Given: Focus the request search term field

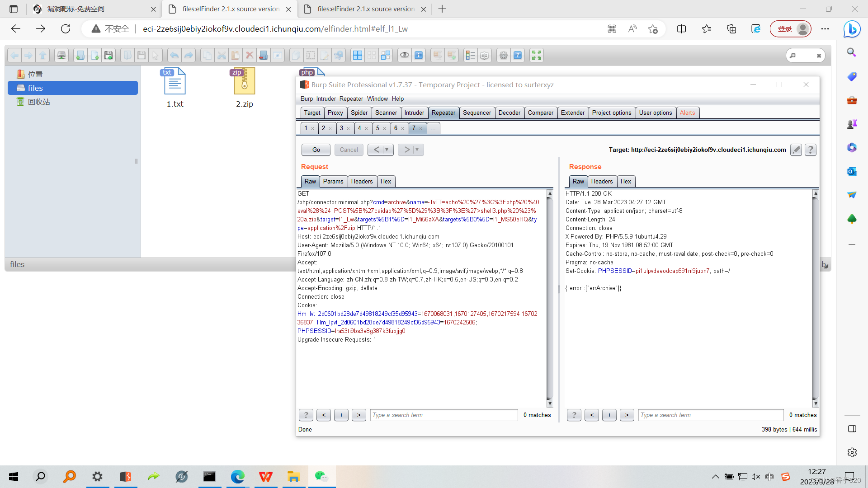Looking at the screenshot, I should click(444, 415).
